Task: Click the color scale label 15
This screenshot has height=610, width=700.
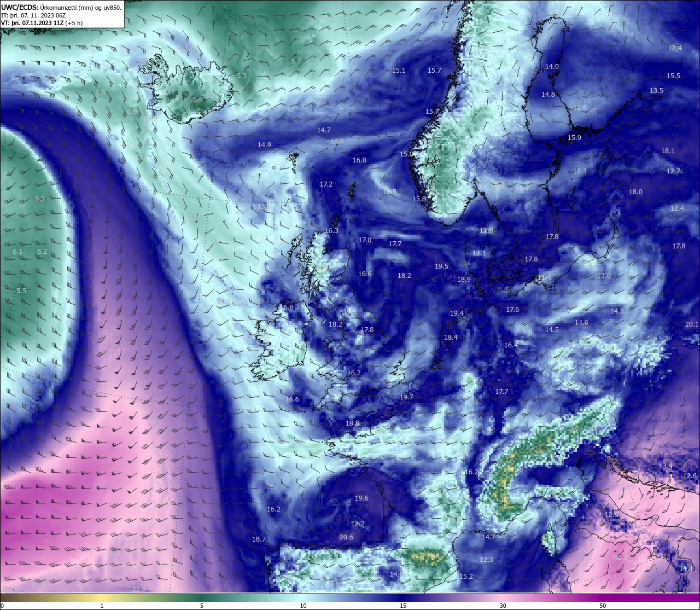Action: [x=402, y=606]
